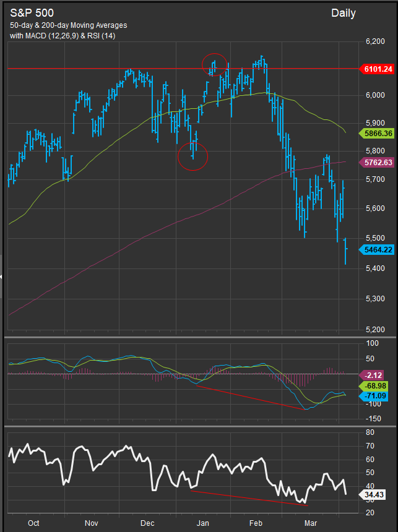Click the 6,000 price axis label
This screenshot has width=398, height=532.
(x=375, y=95)
